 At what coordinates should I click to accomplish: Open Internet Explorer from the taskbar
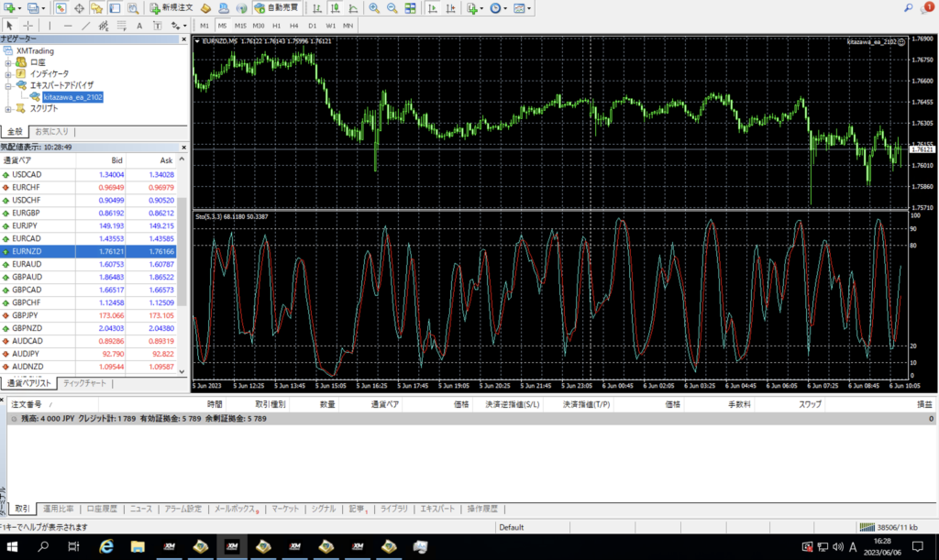[x=106, y=546]
